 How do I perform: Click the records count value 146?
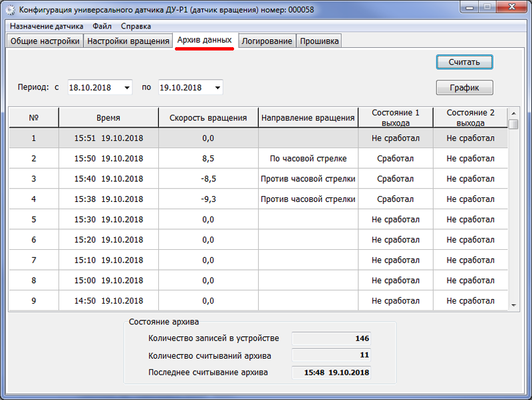pyautogui.click(x=331, y=338)
